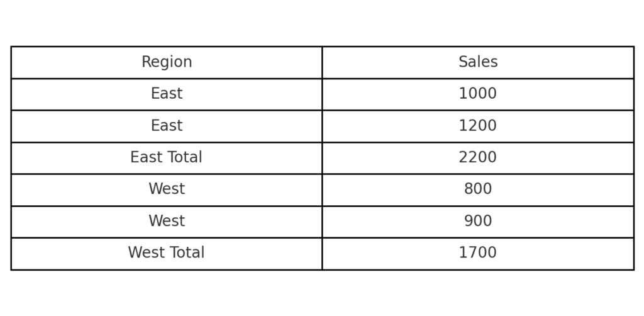
Task: Click the divider between Region and Sales headers
Action: click(322, 62)
